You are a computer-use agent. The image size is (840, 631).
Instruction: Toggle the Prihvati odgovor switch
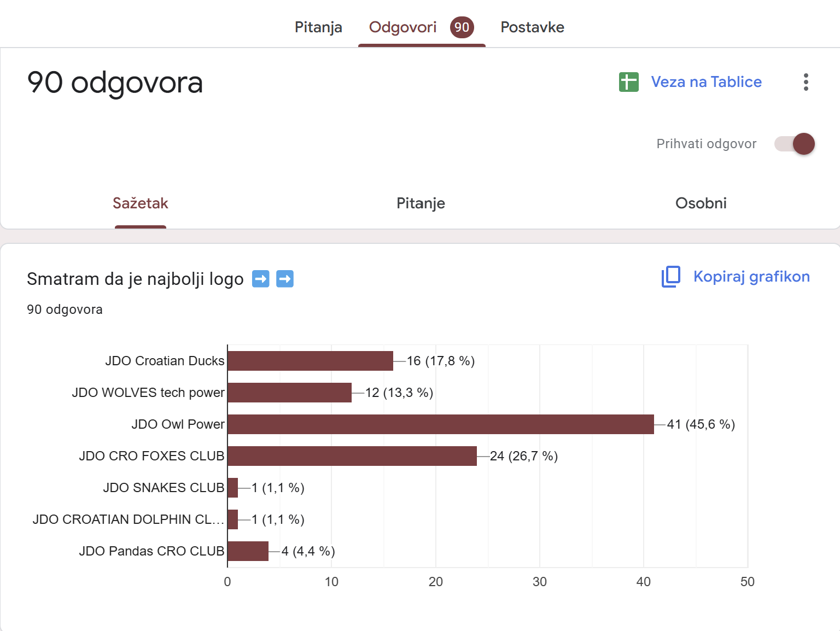[795, 144]
